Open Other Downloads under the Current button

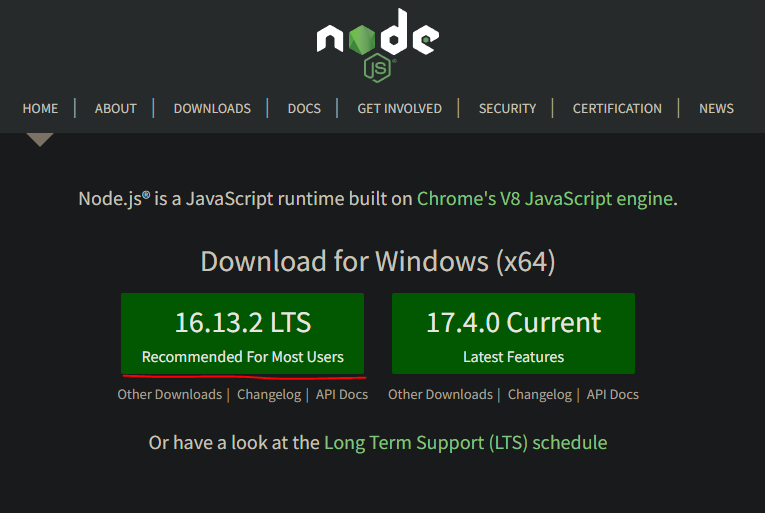coord(440,394)
